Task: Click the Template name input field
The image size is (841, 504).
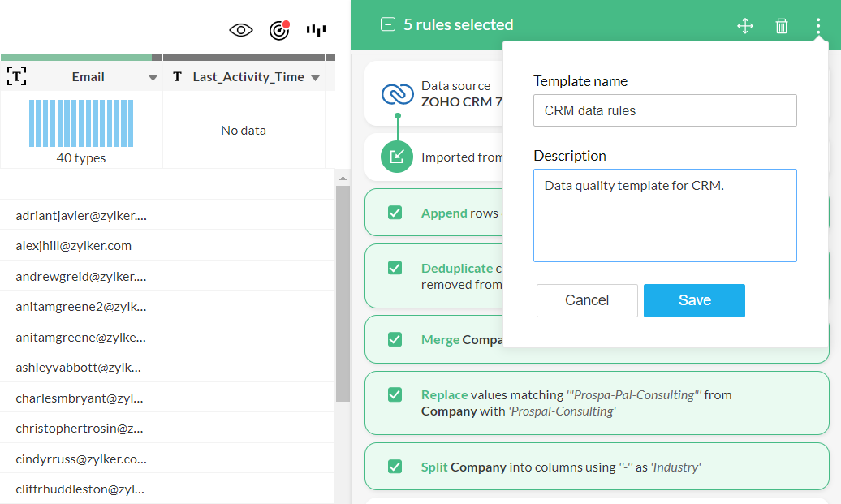Action: click(x=665, y=110)
